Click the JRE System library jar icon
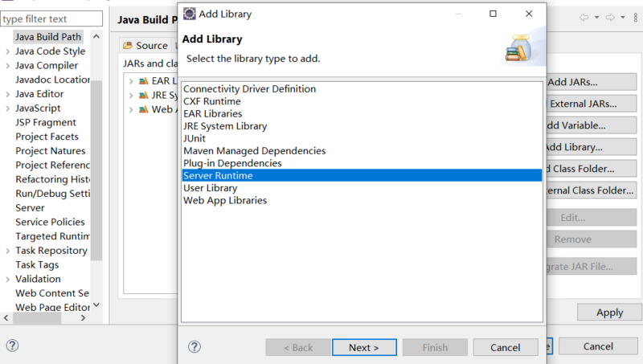 click(x=143, y=96)
